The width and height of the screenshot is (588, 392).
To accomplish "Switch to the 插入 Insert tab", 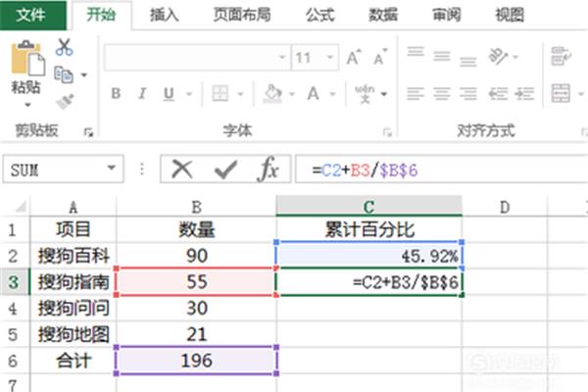I will pos(165,16).
